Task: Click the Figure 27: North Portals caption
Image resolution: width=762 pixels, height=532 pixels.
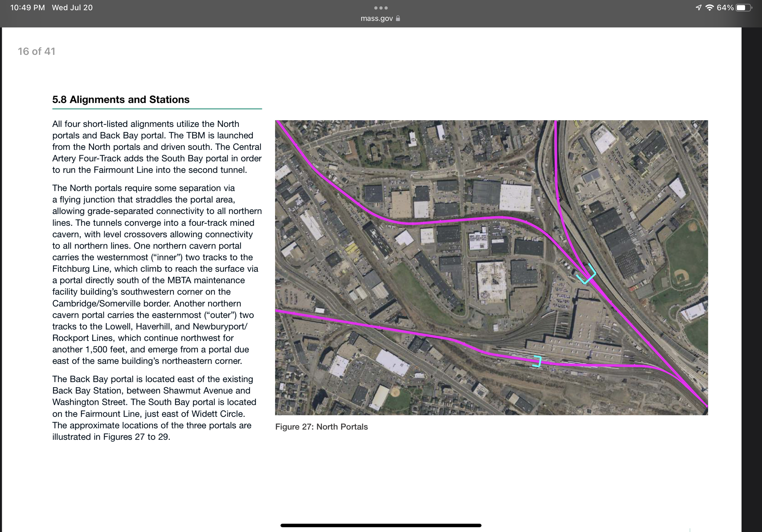Action: tap(321, 427)
